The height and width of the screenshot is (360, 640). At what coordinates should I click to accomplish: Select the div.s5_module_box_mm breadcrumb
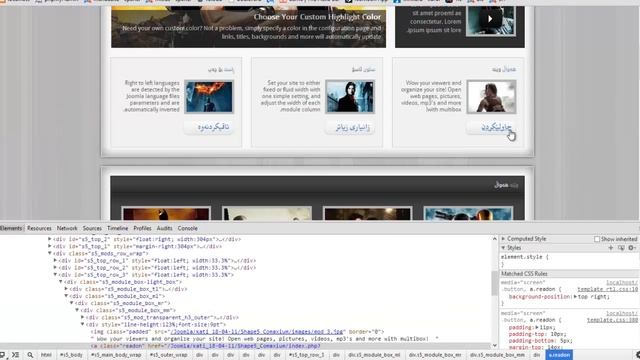point(497,355)
